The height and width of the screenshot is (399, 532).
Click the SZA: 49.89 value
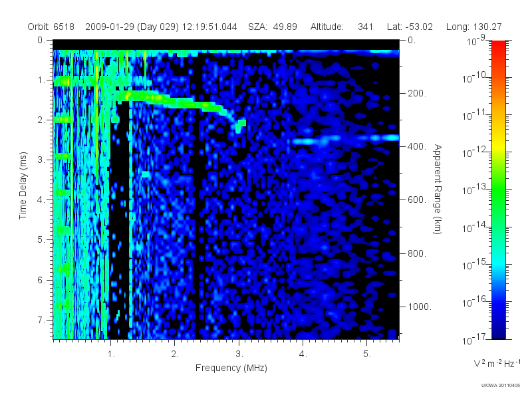point(273,27)
